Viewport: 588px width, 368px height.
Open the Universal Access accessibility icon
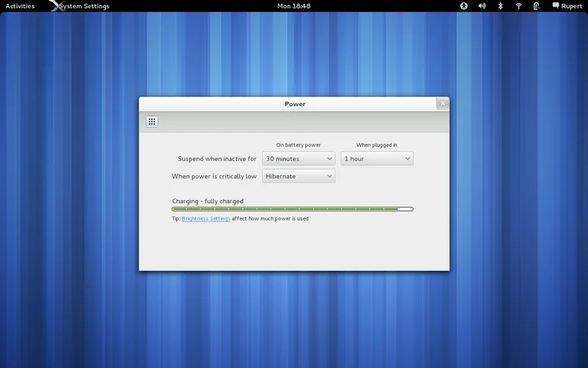tap(464, 6)
